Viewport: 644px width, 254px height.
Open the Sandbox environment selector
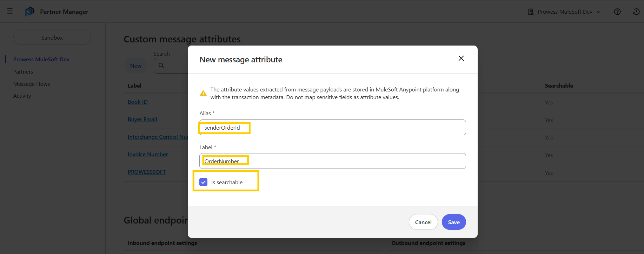52,37
